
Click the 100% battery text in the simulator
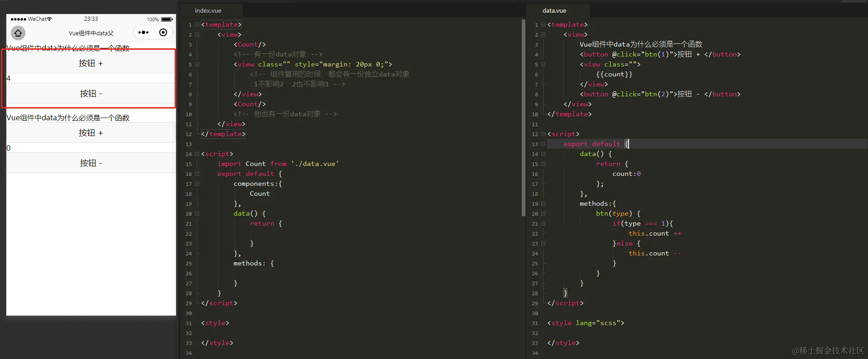coord(153,19)
